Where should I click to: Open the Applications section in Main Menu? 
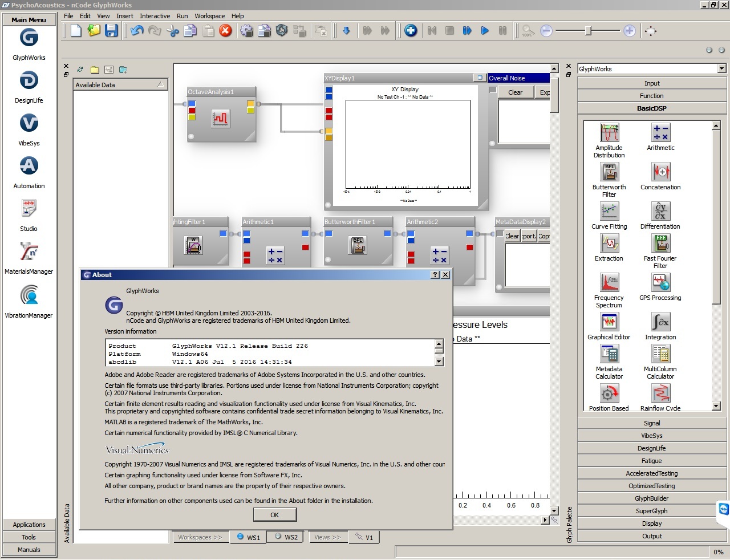click(29, 525)
